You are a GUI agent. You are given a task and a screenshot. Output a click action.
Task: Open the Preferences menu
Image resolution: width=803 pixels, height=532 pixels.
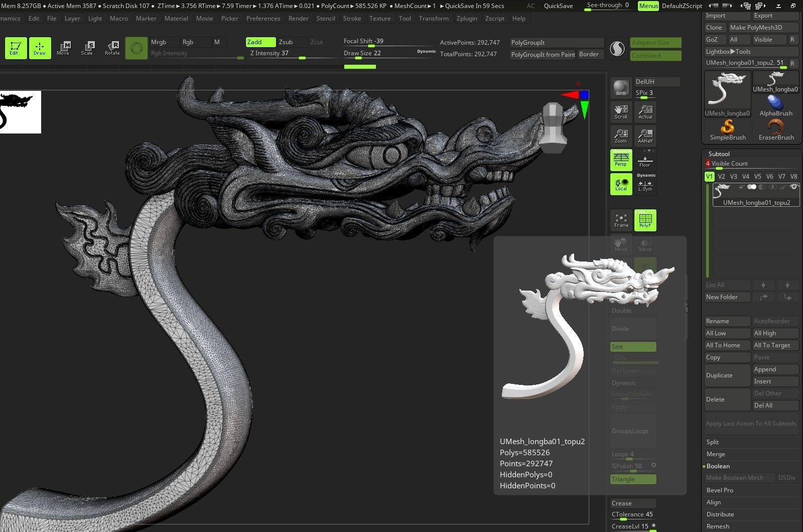263,19
